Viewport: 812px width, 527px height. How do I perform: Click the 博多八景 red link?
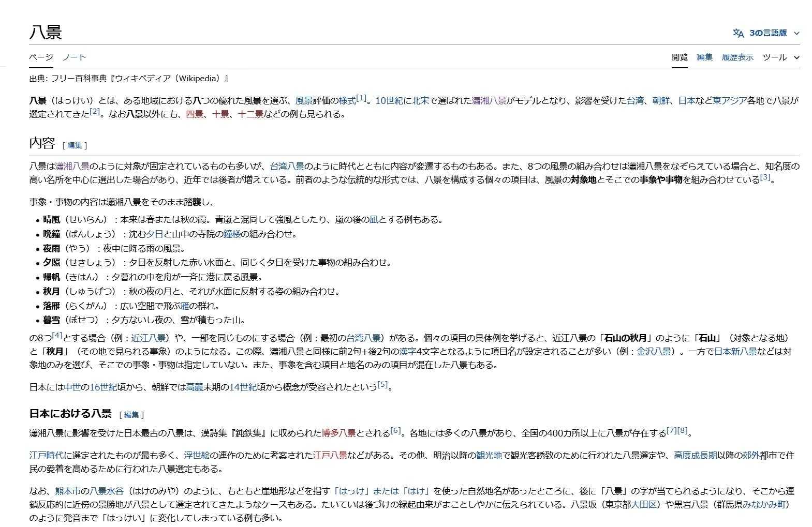tap(338, 433)
